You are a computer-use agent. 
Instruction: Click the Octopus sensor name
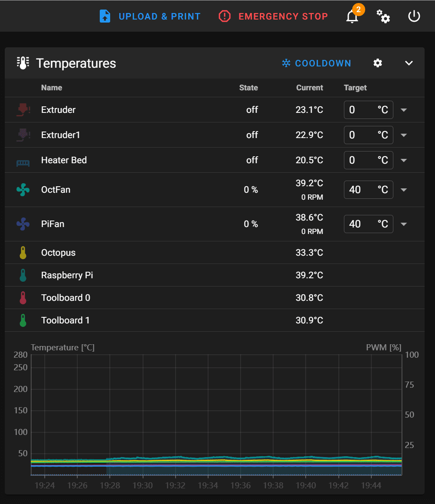point(58,253)
